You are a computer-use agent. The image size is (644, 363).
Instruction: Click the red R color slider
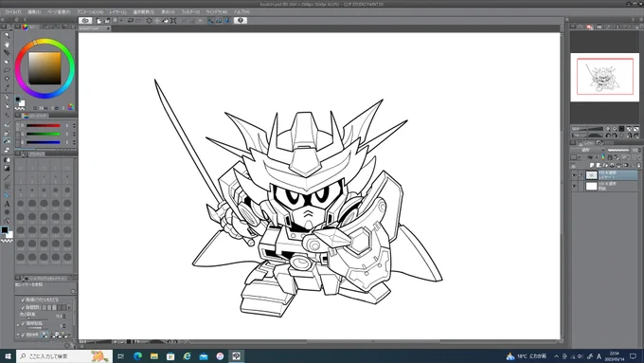[44, 125]
